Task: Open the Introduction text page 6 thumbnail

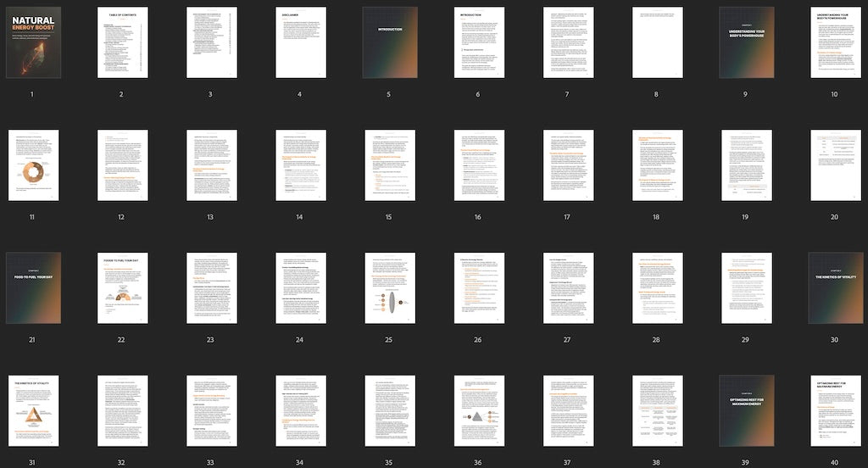Action: (478, 42)
